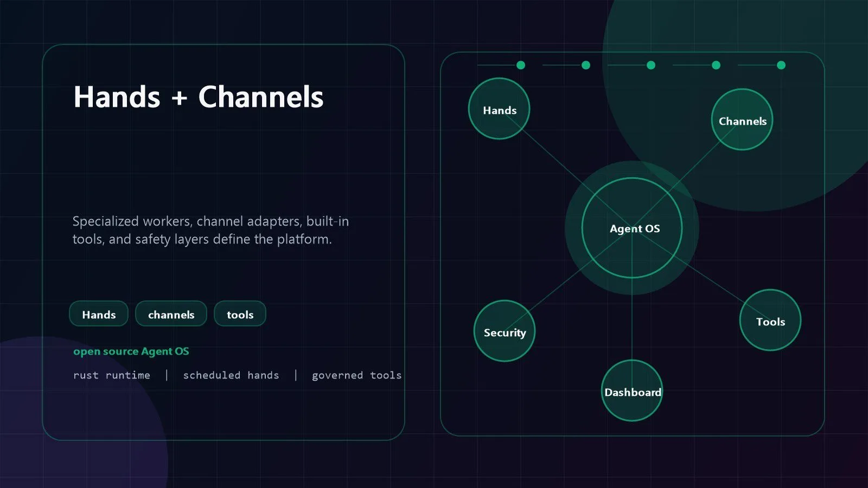Click the 'Hands + Channels' title
The image size is (868, 488).
(199, 98)
